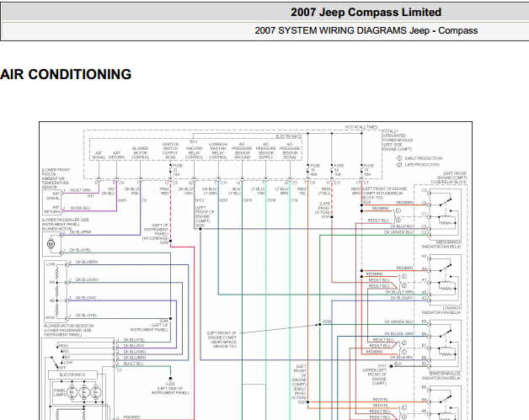Click the 'BLOWER MOTOR RESISTOR' label
The image size is (529, 420).
(x=69, y=326)
